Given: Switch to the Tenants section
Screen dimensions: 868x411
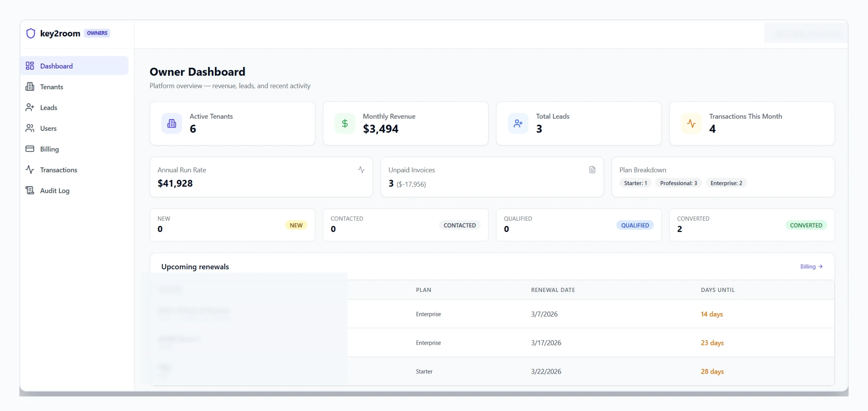Looking at the screenshot, I should point(51,87).
